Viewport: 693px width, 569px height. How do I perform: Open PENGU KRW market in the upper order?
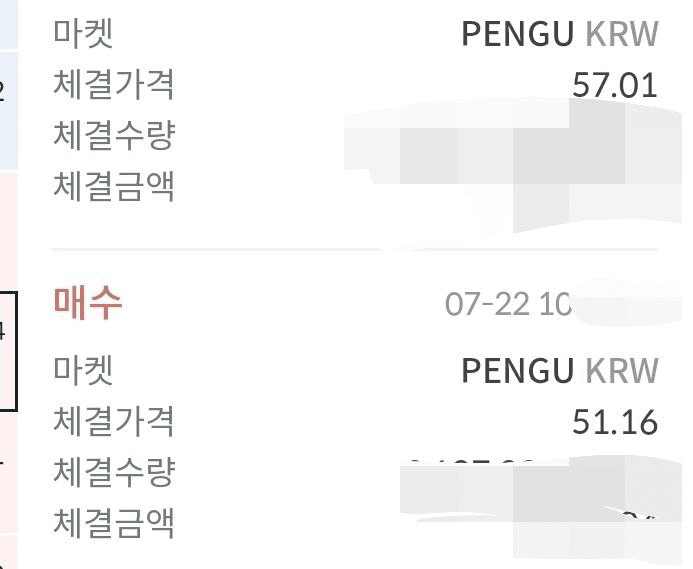point(560,34)
